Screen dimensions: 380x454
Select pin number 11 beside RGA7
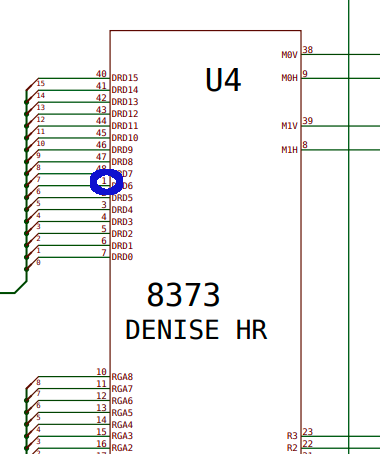[x=101, y=384]
